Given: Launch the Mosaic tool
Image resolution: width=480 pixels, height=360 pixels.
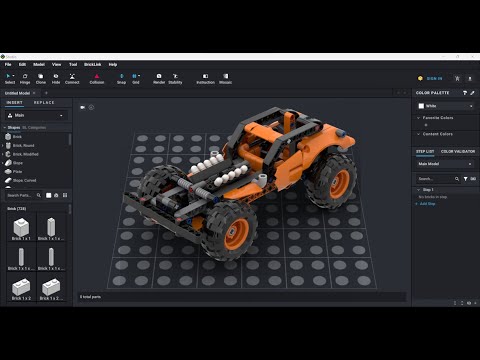Looking at the screenshot, I should point(225,79).
